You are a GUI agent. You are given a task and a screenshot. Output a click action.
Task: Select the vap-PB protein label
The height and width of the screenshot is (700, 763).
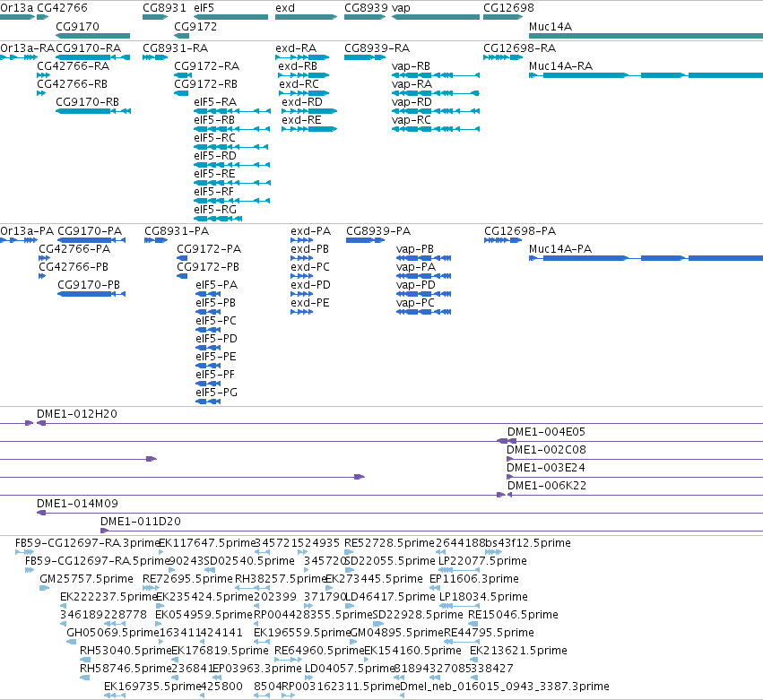pos(414,248)
